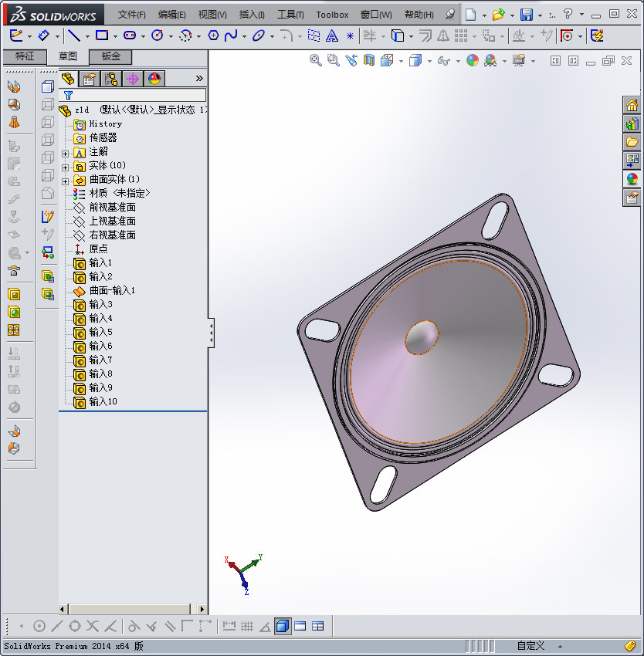Expand the 实体 (10) folder
Viewport: 644px width, 656px height.
pyautogui.click(x=64, y=166)
